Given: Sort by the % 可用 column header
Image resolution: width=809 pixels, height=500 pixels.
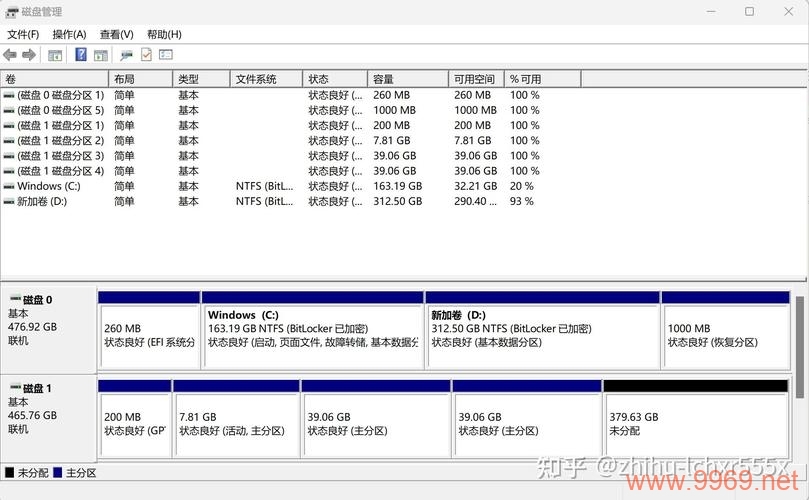Looking at the screenshot, I should click(x=542, y=79).
